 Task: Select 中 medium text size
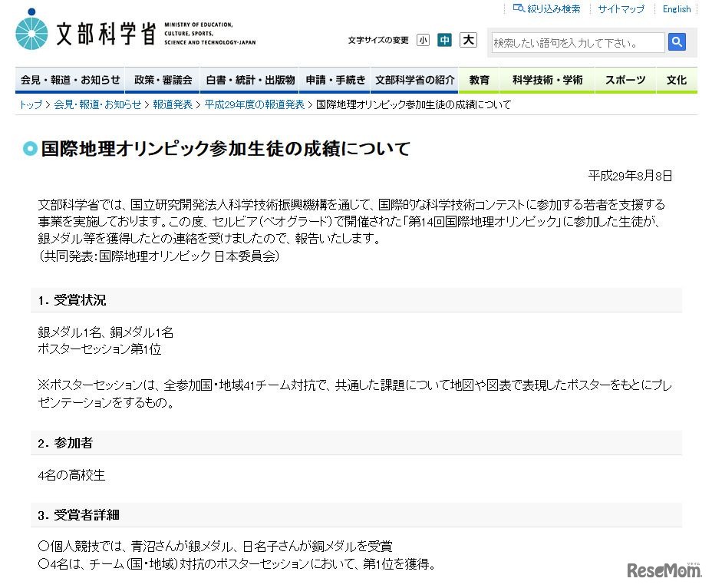pyautogui.click(x=445, y=40)
